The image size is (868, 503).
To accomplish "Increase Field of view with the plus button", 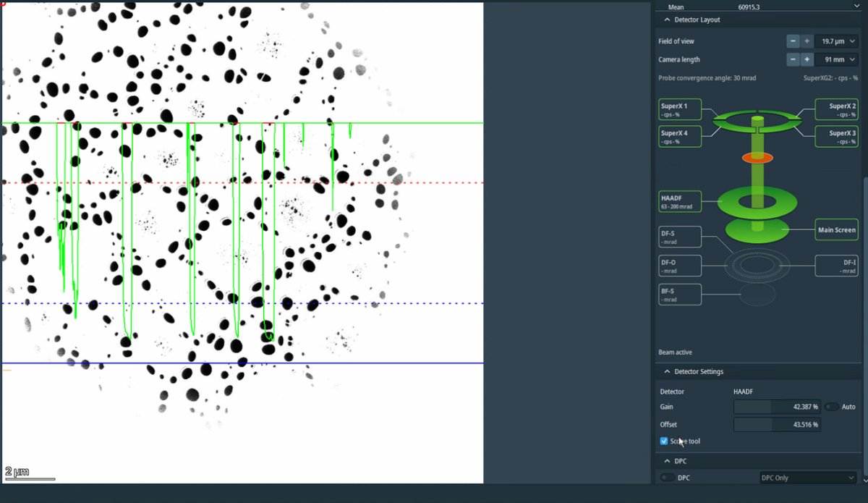I will tap(806, 41).
